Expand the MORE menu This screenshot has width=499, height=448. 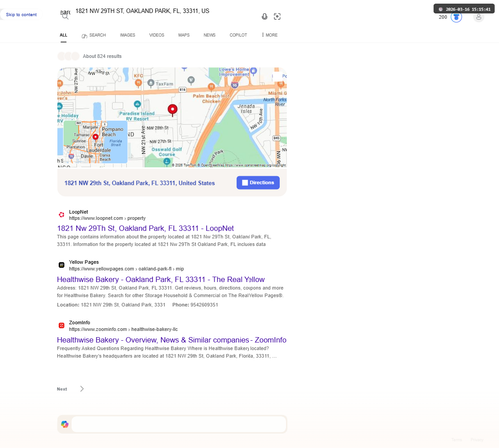tap(270, 35)
